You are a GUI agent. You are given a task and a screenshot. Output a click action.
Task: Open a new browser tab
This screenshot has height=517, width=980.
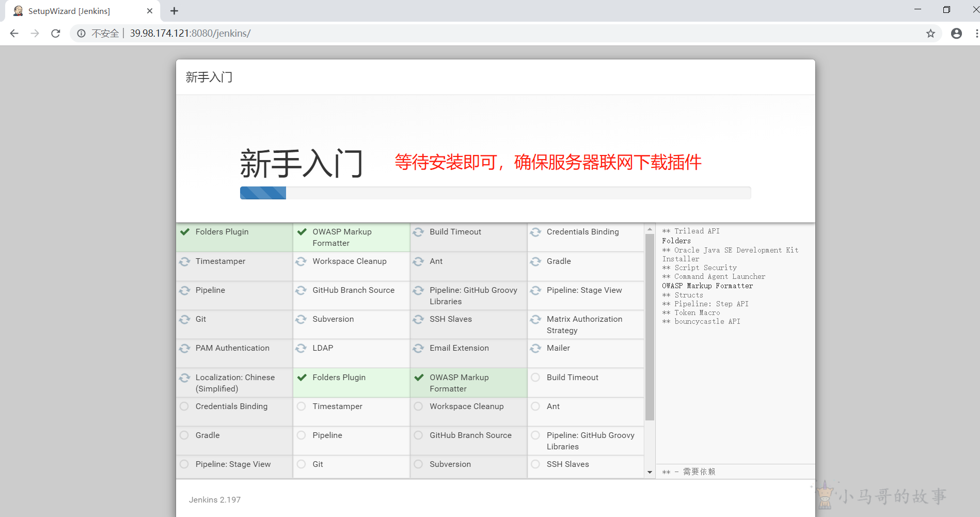pos(174,11)
